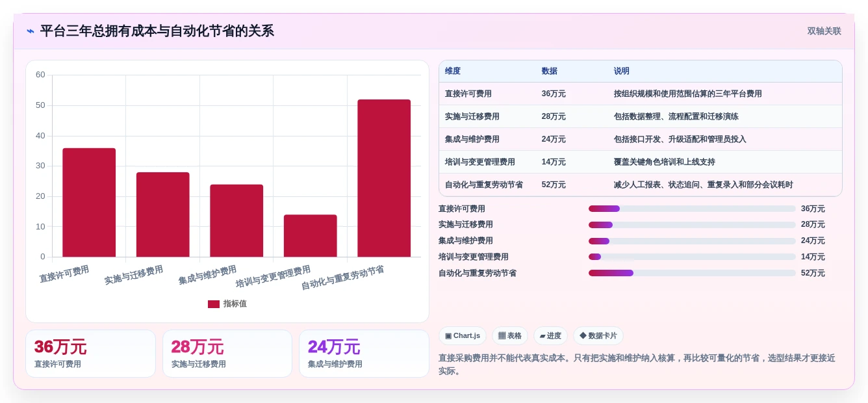Image resolution: width=868 pixels, height=403 pixels.
Task: Click the 培训与变更管理费用 progress bar
Action: point(692,257)
